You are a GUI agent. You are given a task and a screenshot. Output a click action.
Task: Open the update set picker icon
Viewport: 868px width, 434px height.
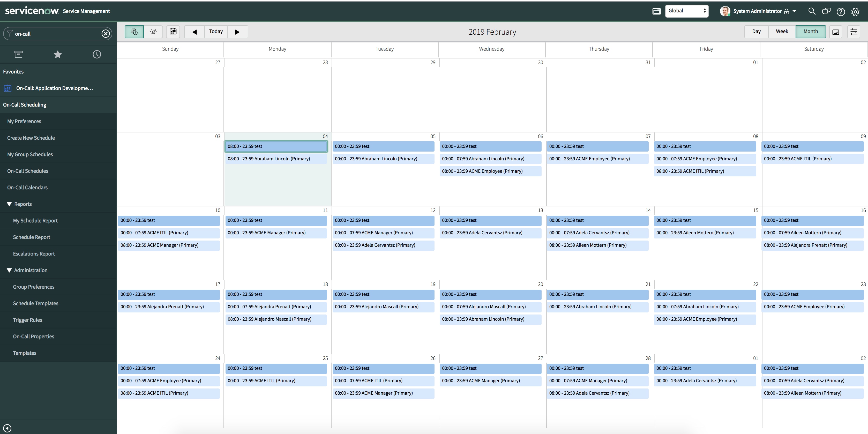(x=656, y=11)
